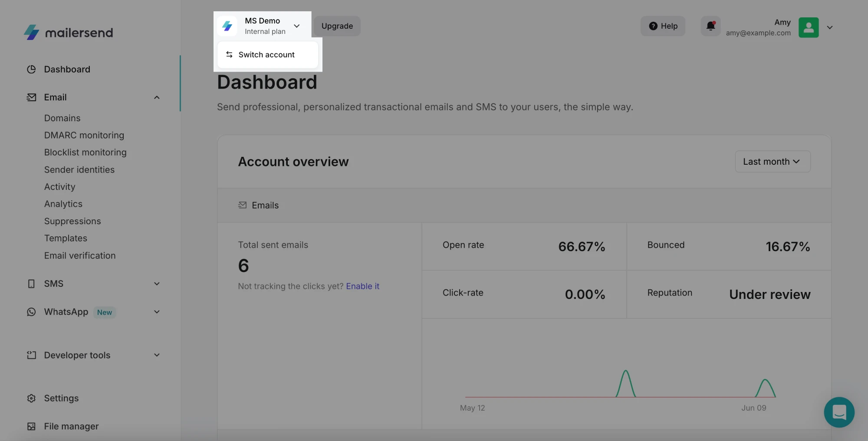Click the May 12 axis label
The image size is (868, 441).
pyautogui.click(x=472, y=408)
